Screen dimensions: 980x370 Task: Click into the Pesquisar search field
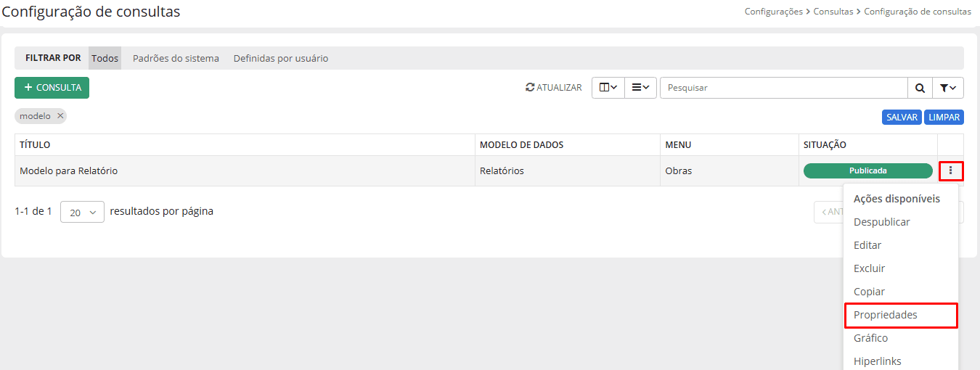[x=783, y=88]
